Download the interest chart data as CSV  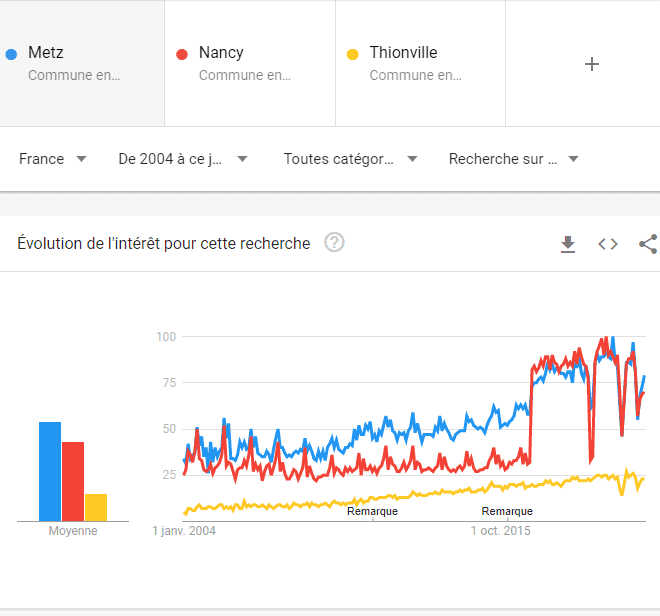pyautogui.click(x=568, y=244)
